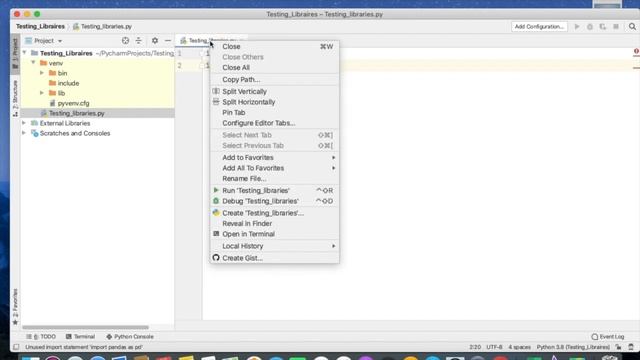Choose Create Gist...
Viewport: 640px width, 360px height.
point(275,258)
